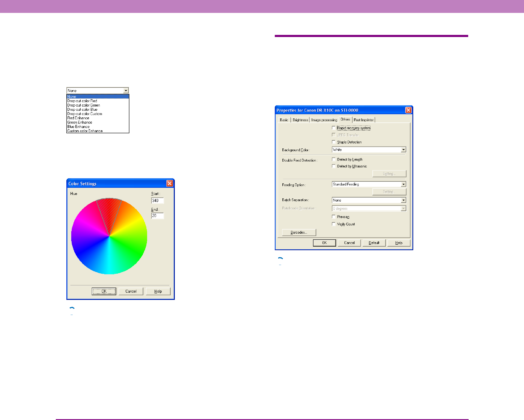Open the Barcodes... settings
This screenshot has height=420, width=524.
tap(299, 232)
